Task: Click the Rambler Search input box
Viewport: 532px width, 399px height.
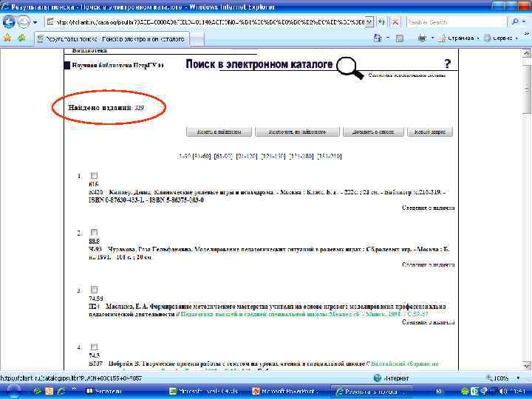Action: 457,22
